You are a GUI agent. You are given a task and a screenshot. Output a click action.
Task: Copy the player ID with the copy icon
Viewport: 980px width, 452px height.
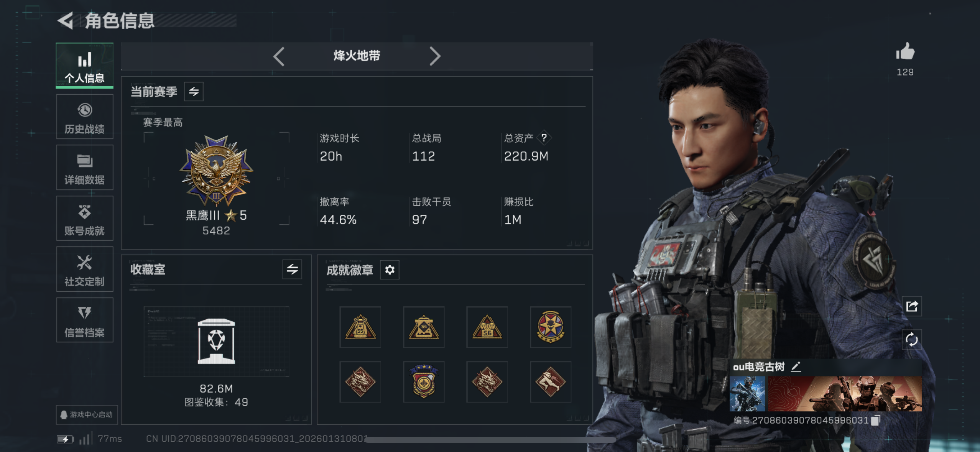pos(875,420)
